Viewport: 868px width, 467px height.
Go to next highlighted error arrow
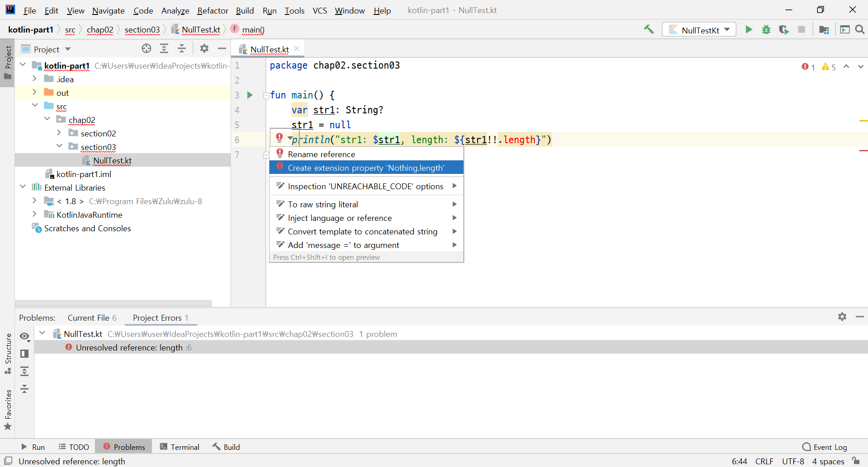860,66
